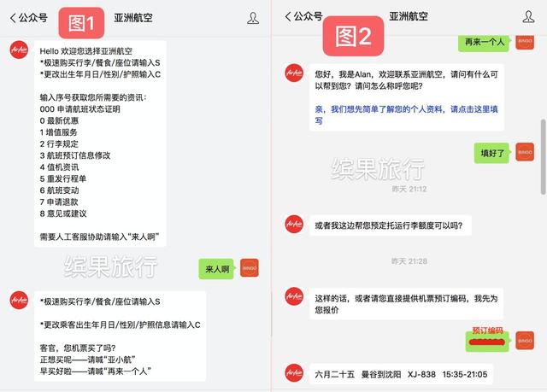The height and width of the screenshot is (392, 547).
Task: Click the line 正想买呢——请喊“亚小航”
Action: tap(87, 360)
